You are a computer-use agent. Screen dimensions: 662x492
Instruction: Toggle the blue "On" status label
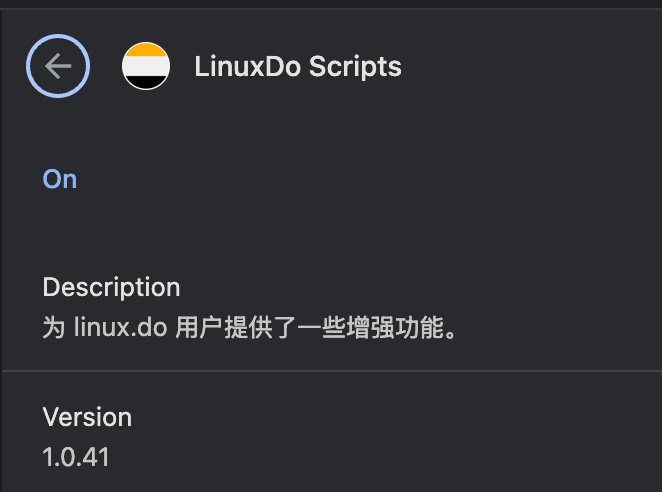(x=60, y=179)
